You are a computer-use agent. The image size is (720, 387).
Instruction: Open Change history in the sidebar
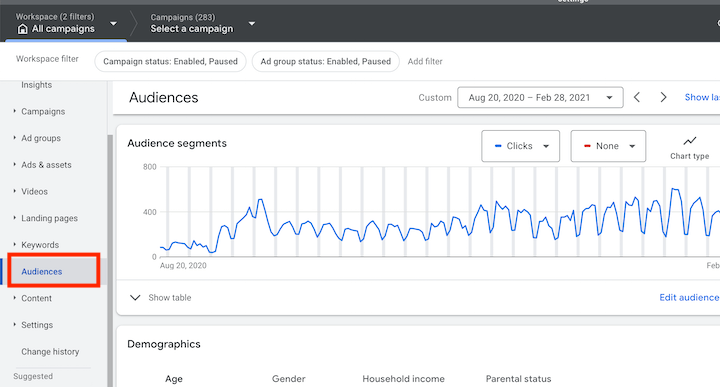50,352
